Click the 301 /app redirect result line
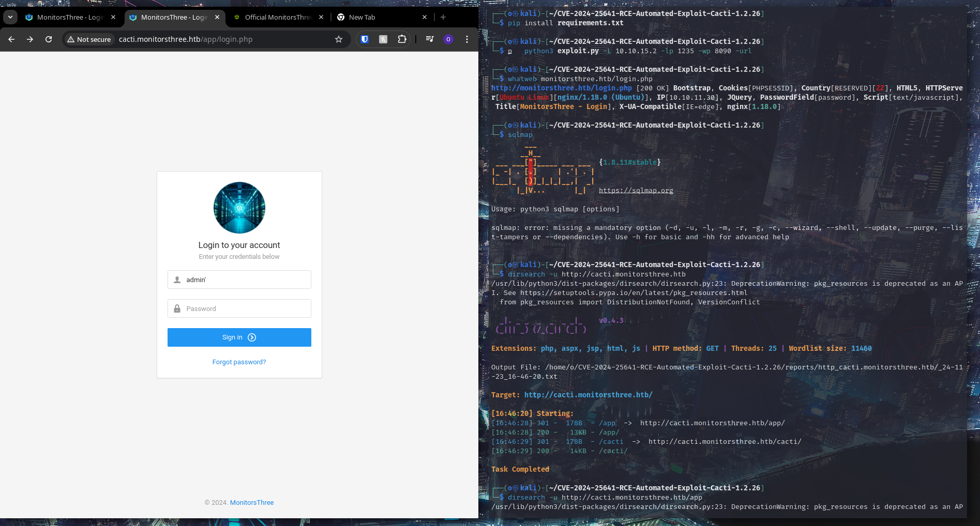Image resolution: width=980 pixels, height=526 pixels. (638, 423)
